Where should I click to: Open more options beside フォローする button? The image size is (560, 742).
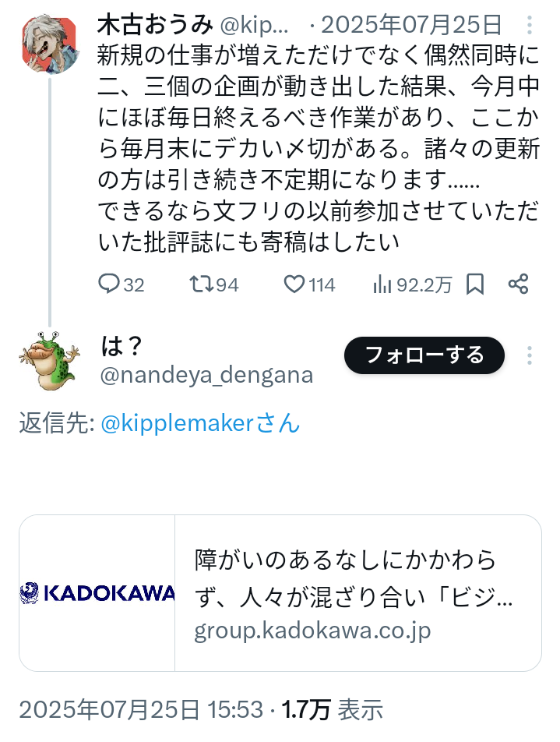(x=530, y=356)
